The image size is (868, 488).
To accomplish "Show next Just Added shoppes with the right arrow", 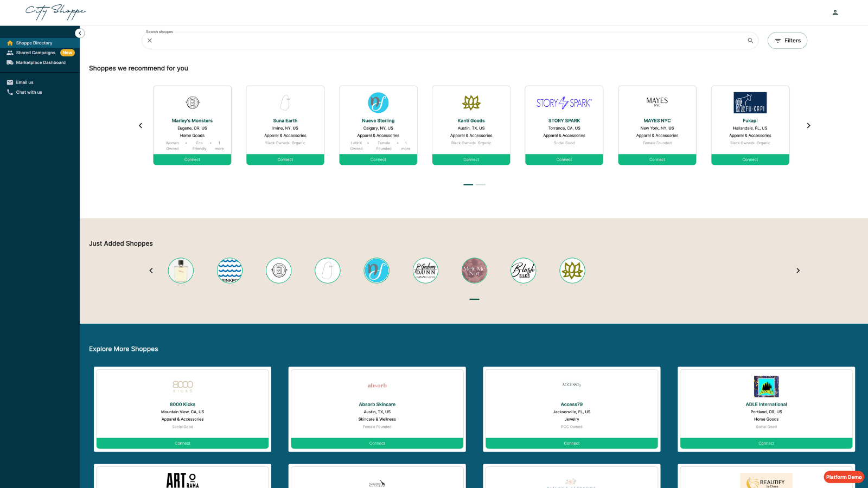I will point(798,271).
